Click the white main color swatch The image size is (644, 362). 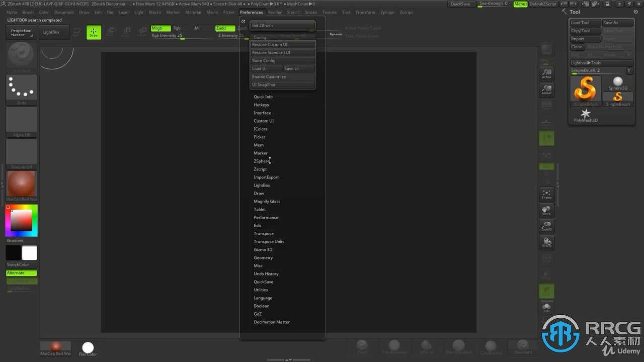click(x=30, y=253)
